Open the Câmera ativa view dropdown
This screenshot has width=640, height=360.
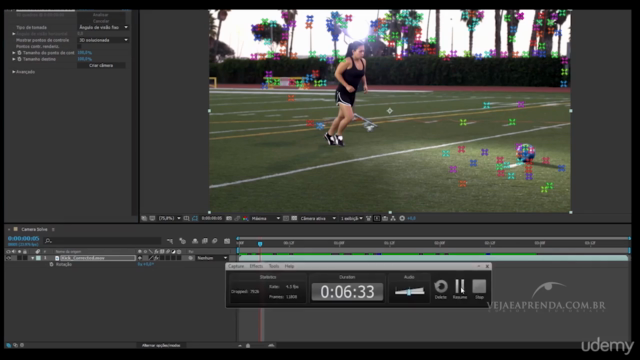[x=318, y=218]
